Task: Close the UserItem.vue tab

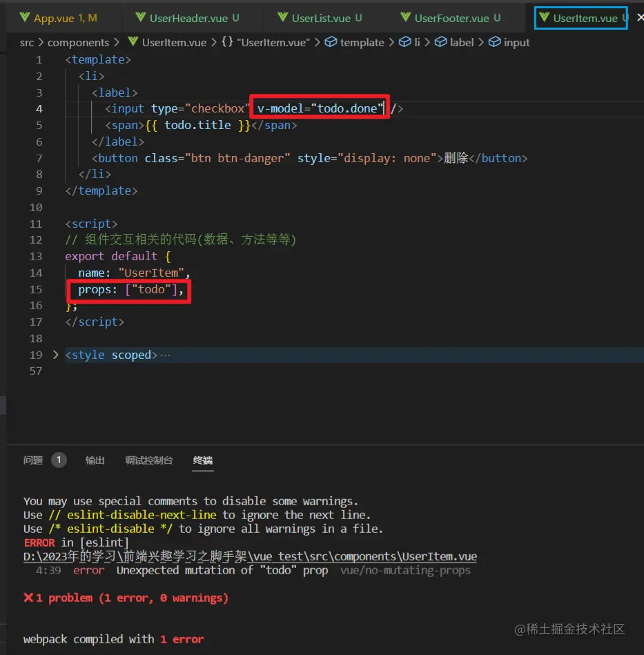Action: click(x=640, y=17)
